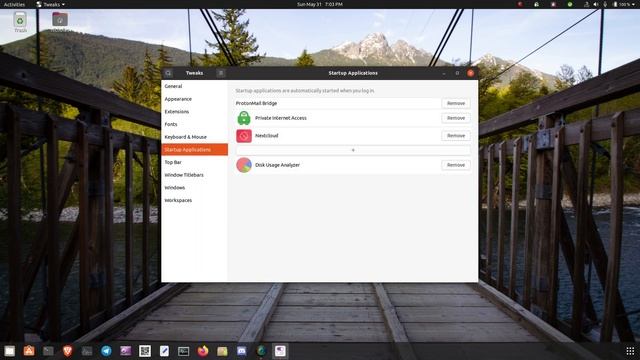This screenshot has height=360, width=640.
Task: Open the grey folder-style dock icon beside Ubuntu Software
Action: click(48, 351)
